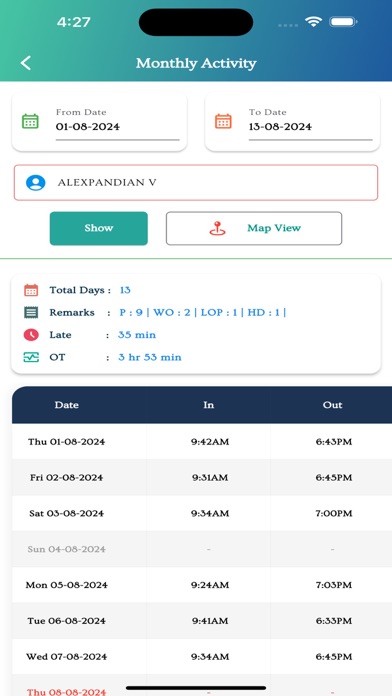Open the green From Date calendar icon
Screen dimensions: 392x696
pos(31,121)
